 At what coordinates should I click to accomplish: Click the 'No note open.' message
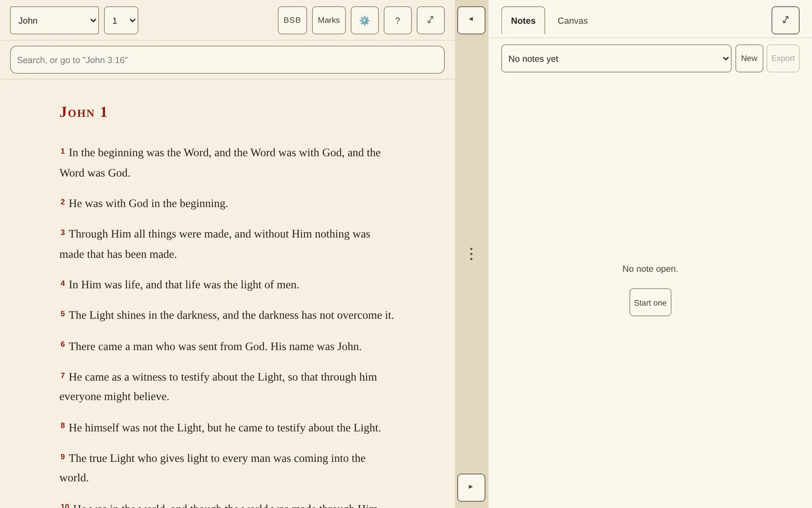(x=650, y=269)
